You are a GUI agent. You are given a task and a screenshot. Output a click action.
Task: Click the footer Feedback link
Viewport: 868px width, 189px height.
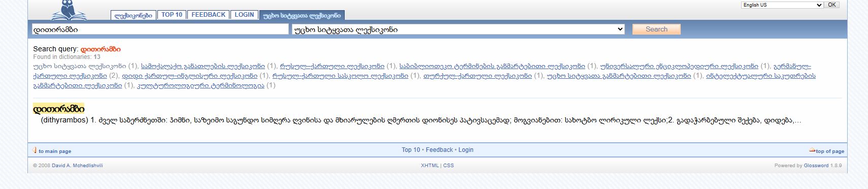(440, 150)
